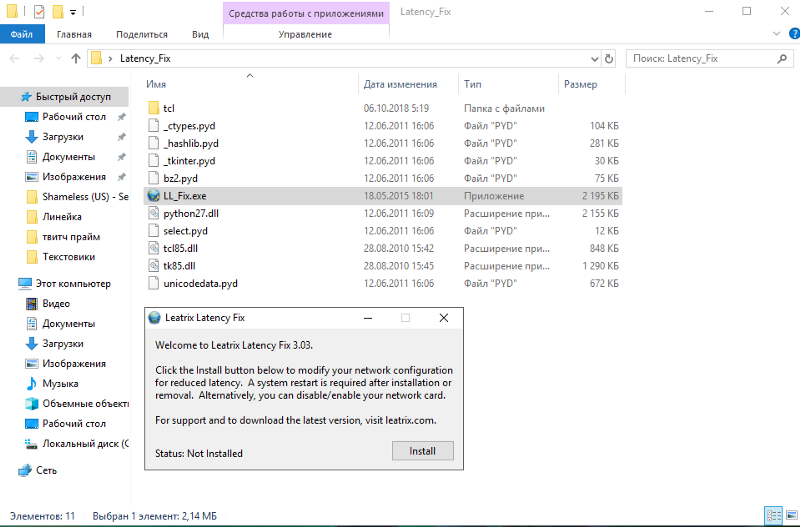800x527 pixels.
Task: Close the Leatrix Latency Fix dialog
Action: (x=444, y=318)
